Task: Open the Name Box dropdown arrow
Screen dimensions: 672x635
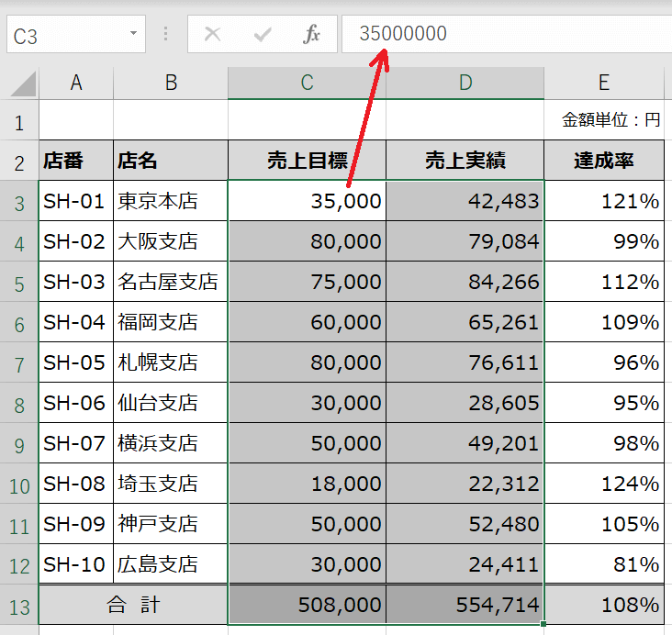Action: click(x=133, y=35)
